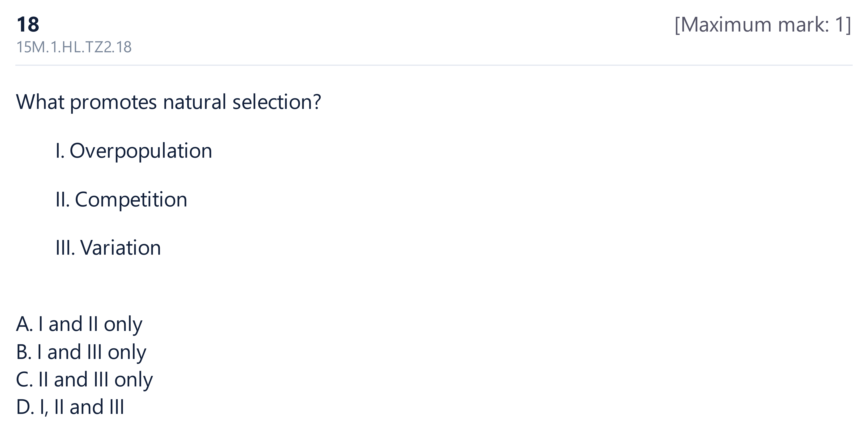Image resolution: width=868 pixels, height=431 pixels.
Task: Click the letter B of the second option
Action: point(23,352)
